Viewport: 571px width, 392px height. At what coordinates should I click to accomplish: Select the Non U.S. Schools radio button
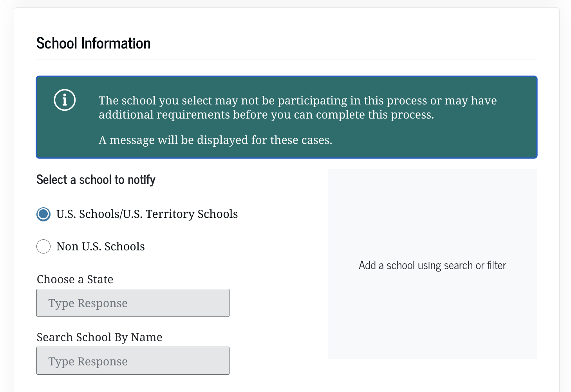(43, 246)
